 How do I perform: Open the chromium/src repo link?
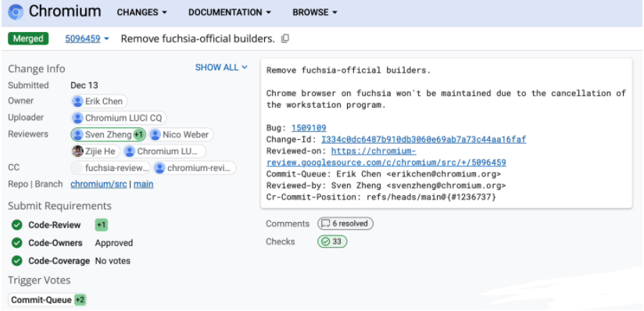(98, 184)
